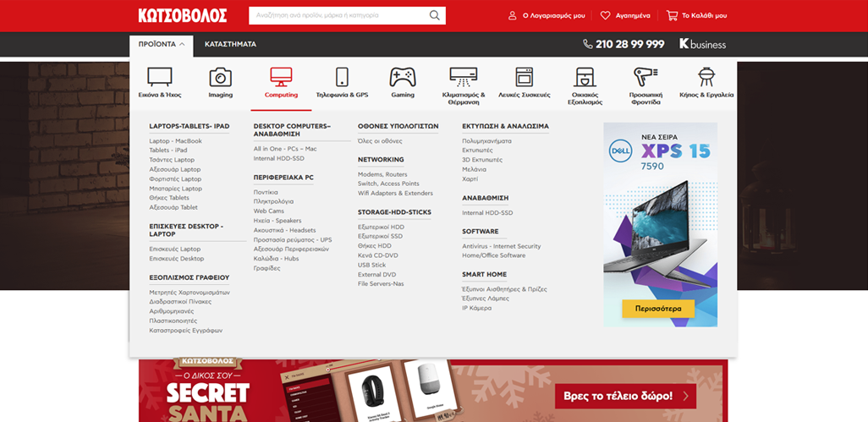Open the Laptop - MacBook link

tap(175, 141)
